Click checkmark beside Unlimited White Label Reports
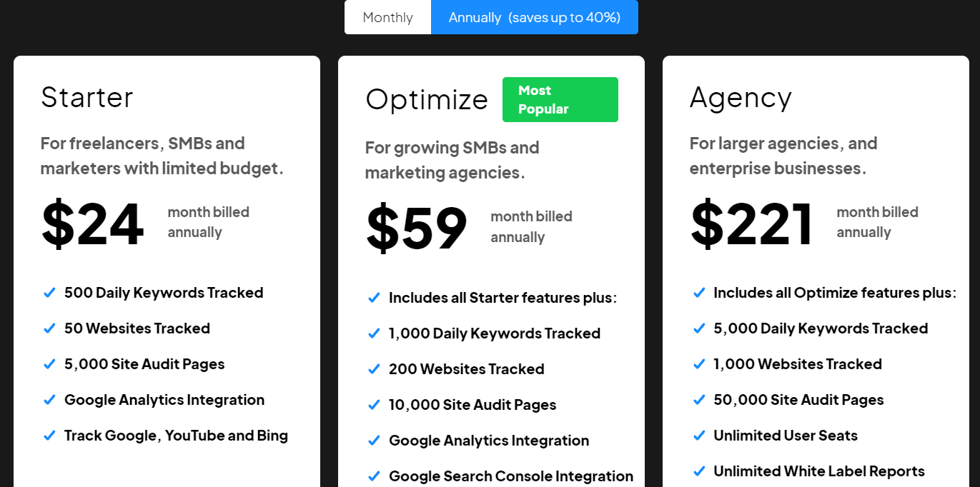The width and height of the screenshot is (980, 487). click(x=699, y=471)
